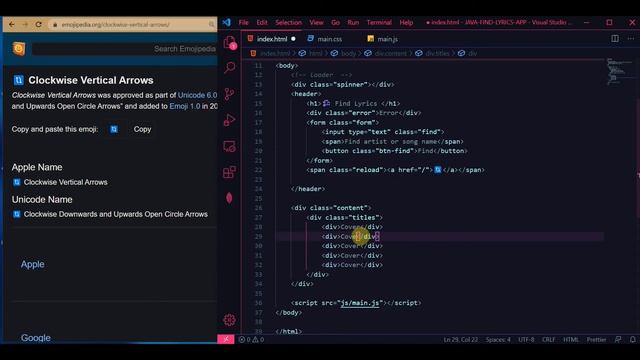
Task: Click the index.html breadcrumb segment
Action: tap(275, 53)
